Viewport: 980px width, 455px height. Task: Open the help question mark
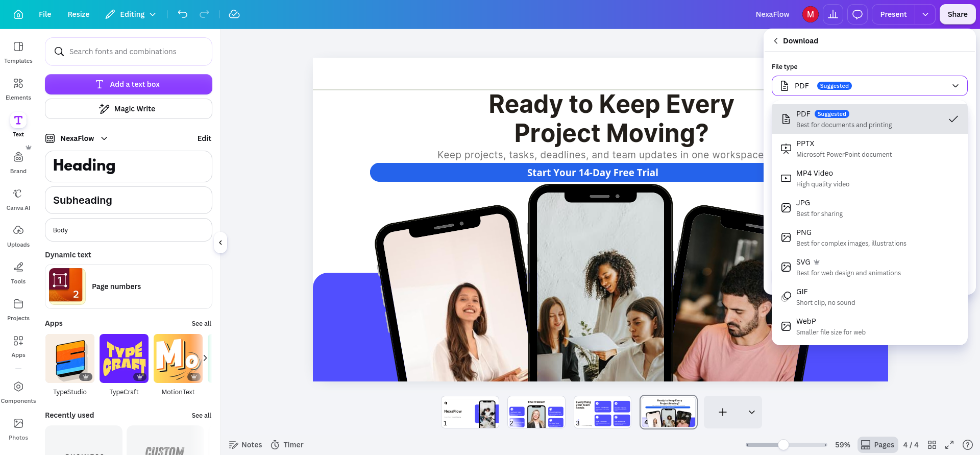pyautogui.click(x=967, y=445)
